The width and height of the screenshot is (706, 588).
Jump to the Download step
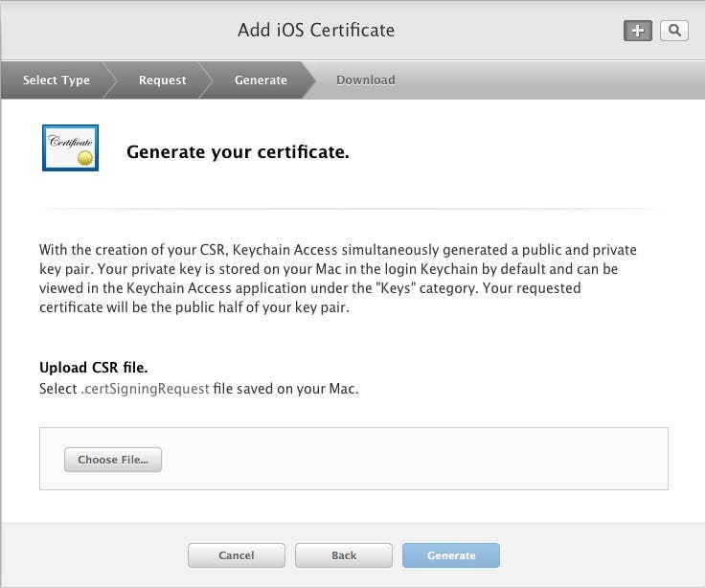[365, 80]
